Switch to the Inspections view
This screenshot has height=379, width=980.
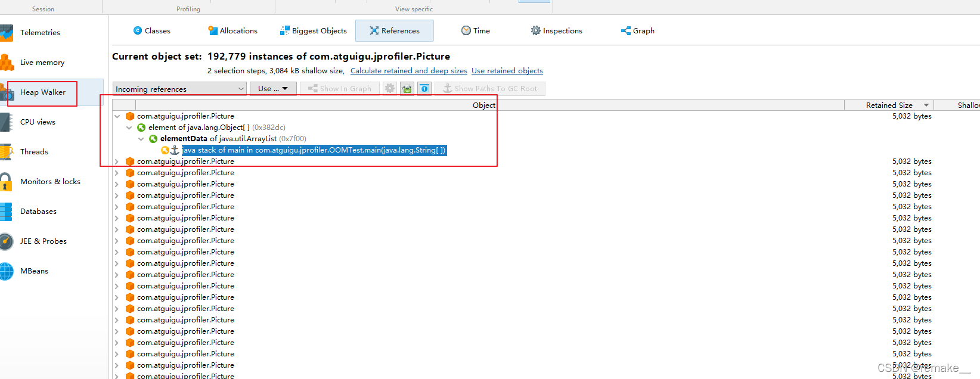[557, 30]
